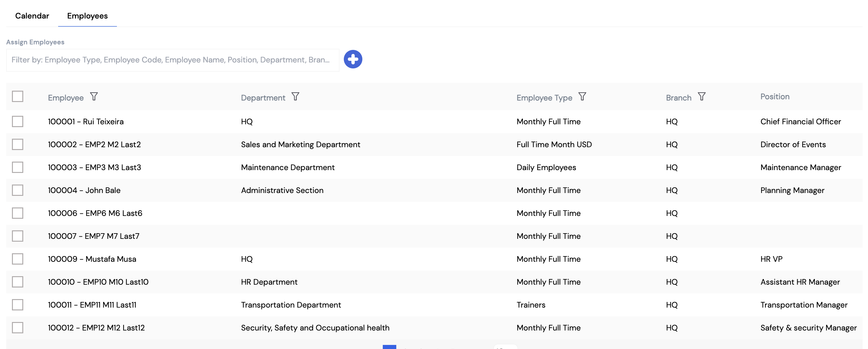This screenshot has height=349, width=868.
Task: Click 'HR Department' cell
Action: (269, 282)
